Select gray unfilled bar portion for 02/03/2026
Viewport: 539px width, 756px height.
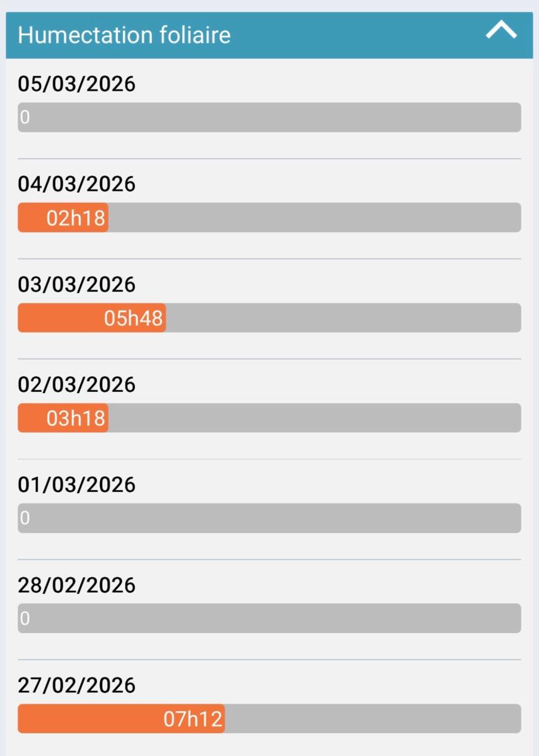tap(314, 418)
